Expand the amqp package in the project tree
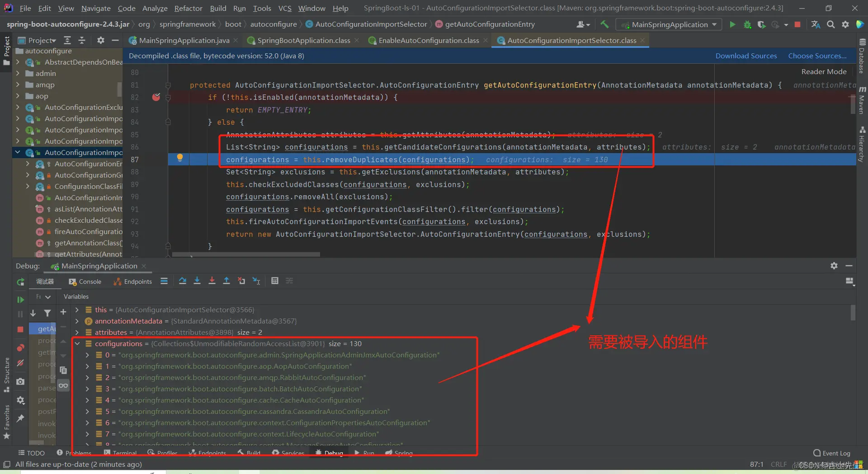Screen dimensions: 868x474 click(x=18, y=84)
